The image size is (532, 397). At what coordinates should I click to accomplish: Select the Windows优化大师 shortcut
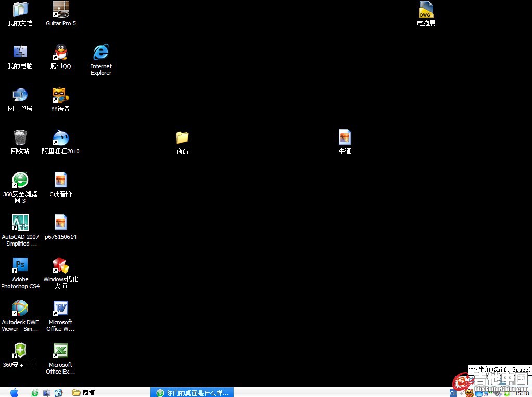(61, 273)
